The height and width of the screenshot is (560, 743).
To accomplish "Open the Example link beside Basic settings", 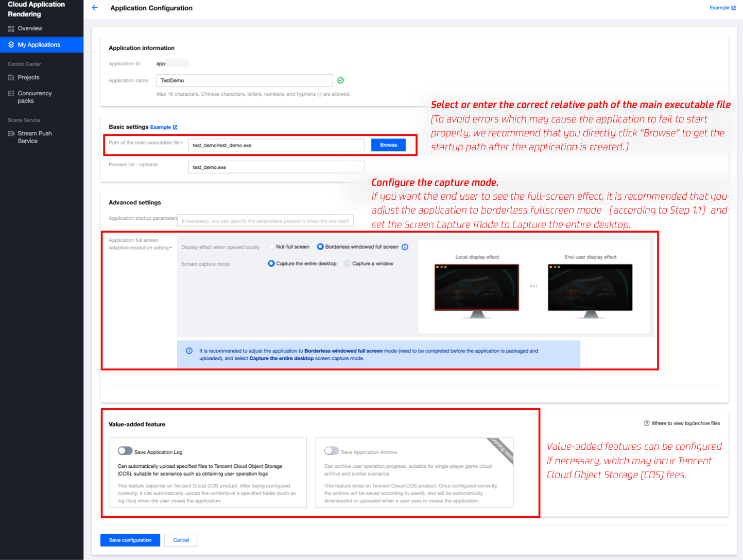I will [164, 127].
